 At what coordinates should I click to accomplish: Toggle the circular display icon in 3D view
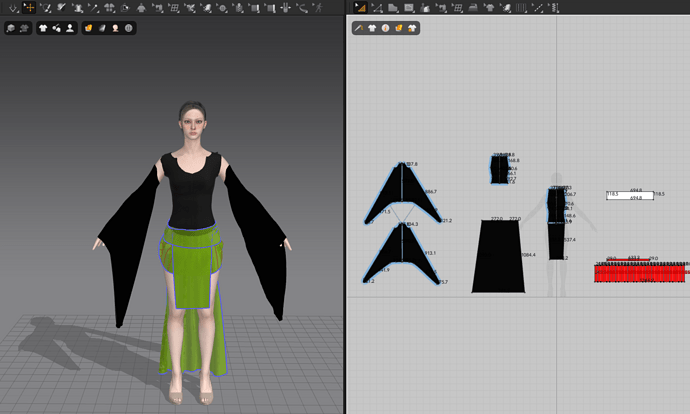128,28
